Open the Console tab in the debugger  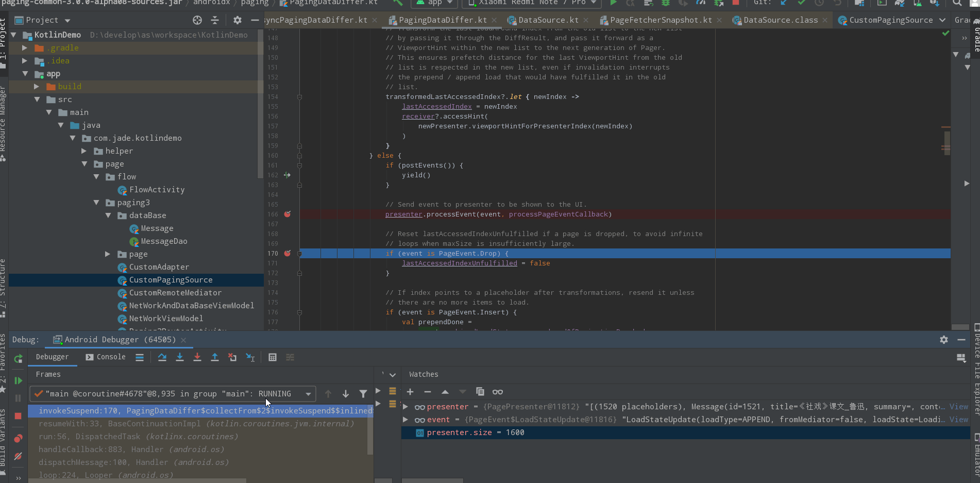pyautogui.click(x=106, y=357)
